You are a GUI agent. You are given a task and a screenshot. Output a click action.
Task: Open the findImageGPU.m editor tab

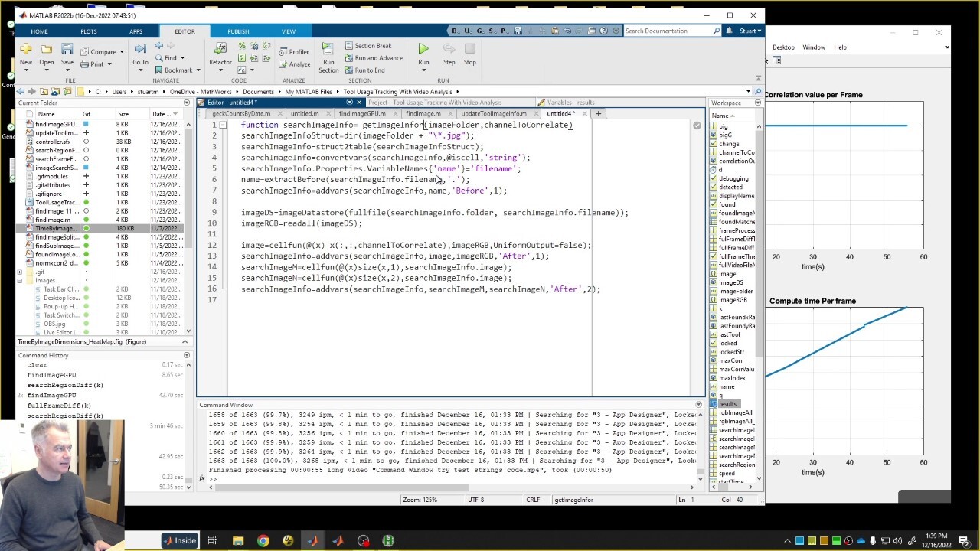pyautogui.click(x=362, y=113)
